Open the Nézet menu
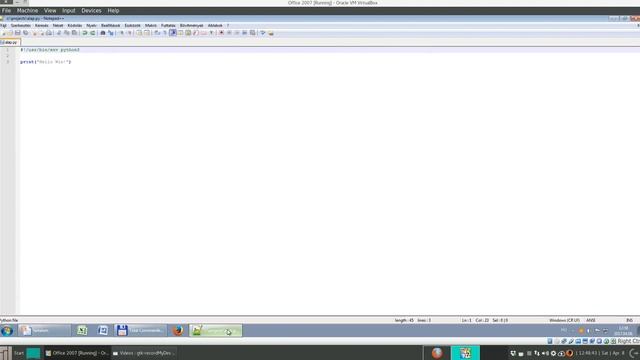The width and height of the screenshot is (640, 360). [x=58, y=25]
